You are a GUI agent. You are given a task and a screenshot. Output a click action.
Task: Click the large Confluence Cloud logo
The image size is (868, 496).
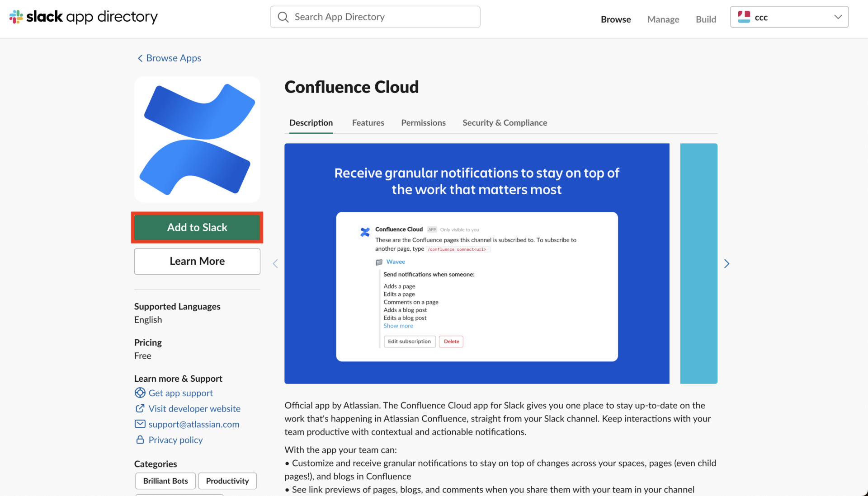pos(197,139)
